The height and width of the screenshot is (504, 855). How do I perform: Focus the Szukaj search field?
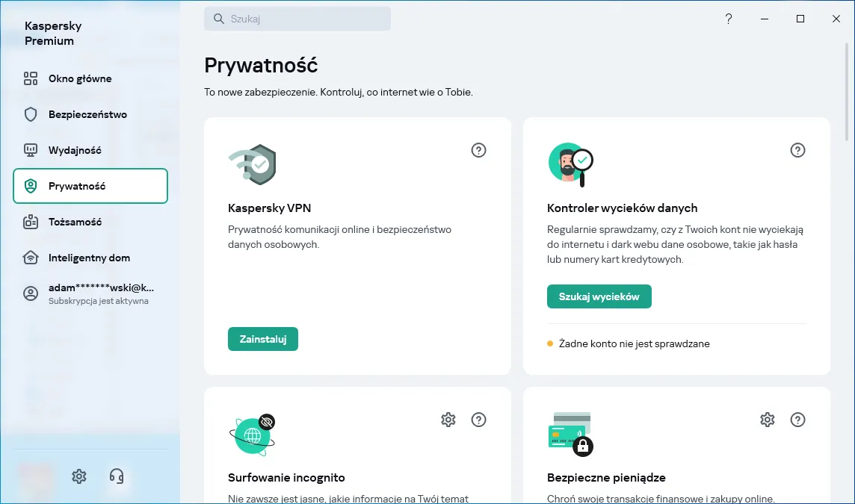[297, 19]
